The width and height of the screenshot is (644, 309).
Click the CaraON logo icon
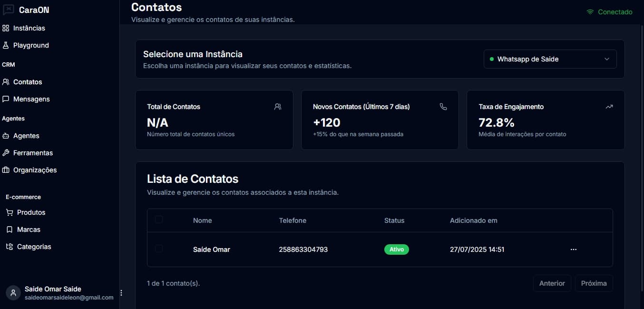(8, 9)
